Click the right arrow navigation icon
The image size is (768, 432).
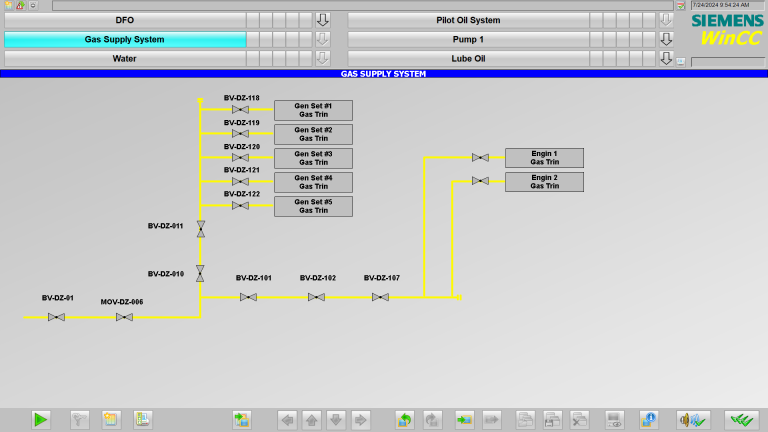pos(361,420)
